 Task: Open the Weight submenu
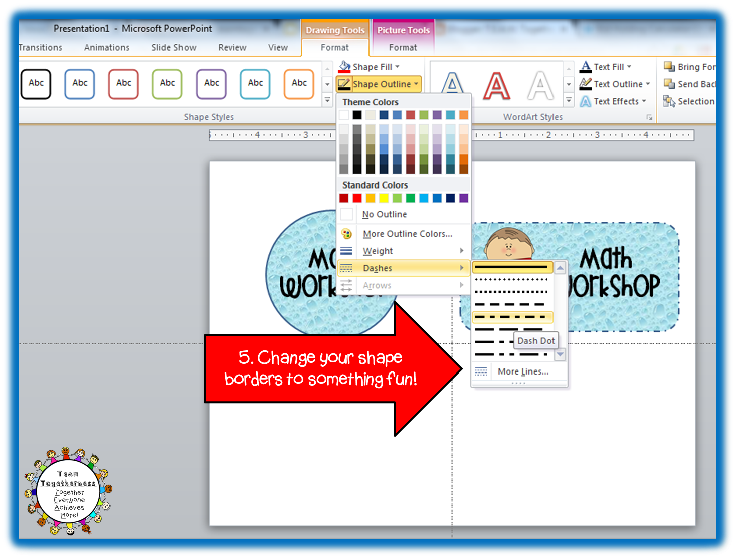[x=404, y=251]
